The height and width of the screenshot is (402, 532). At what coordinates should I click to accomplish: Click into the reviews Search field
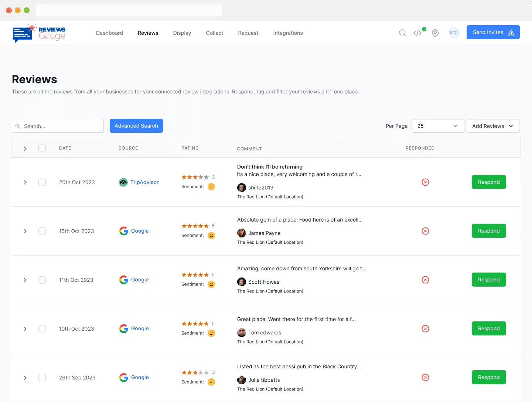(x=61, y=126)
